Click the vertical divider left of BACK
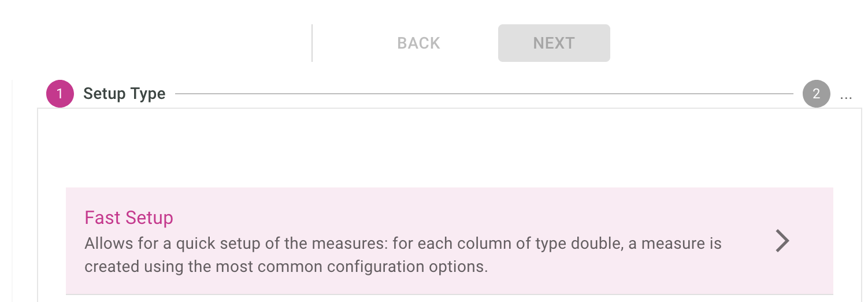Viewport: 868px width, 302px height. [x=312, y=43]
